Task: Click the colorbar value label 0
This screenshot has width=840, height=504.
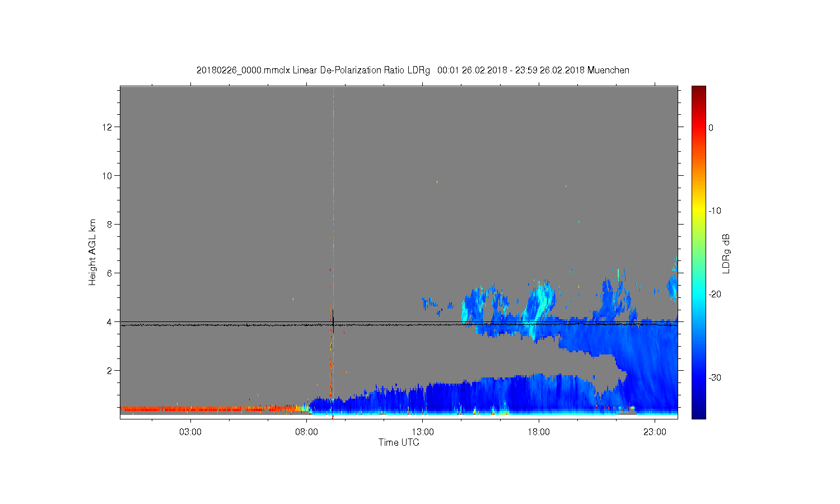Action: pyautogui.click(x=711, y=128)
